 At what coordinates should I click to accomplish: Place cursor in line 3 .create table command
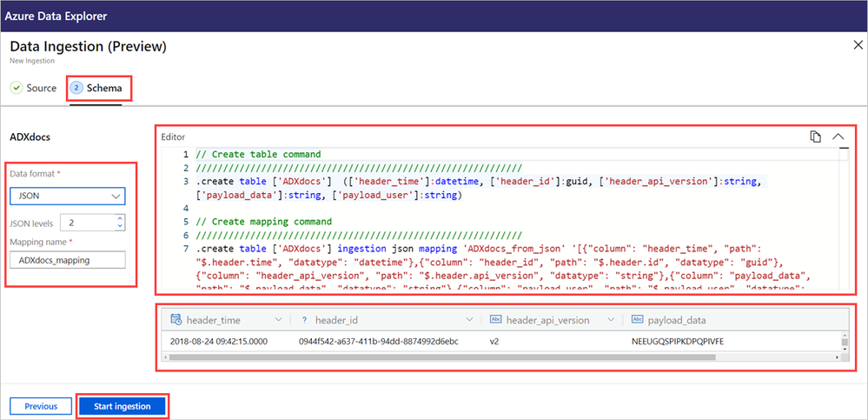480,181
